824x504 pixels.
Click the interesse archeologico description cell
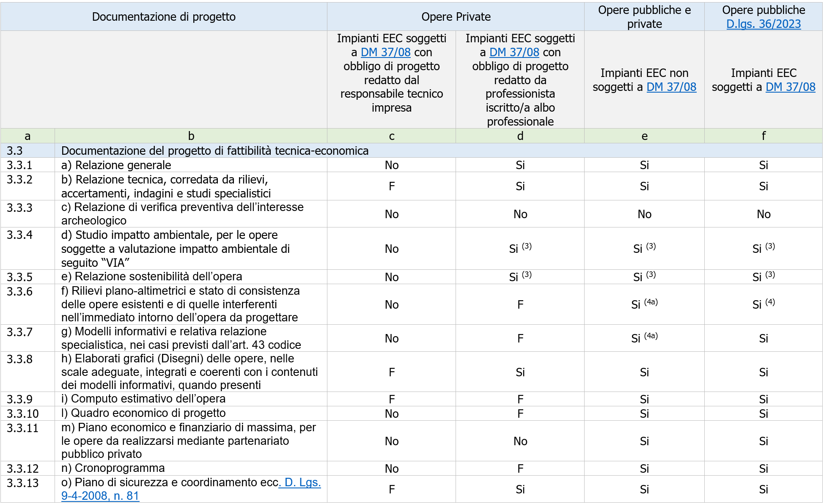182,214
